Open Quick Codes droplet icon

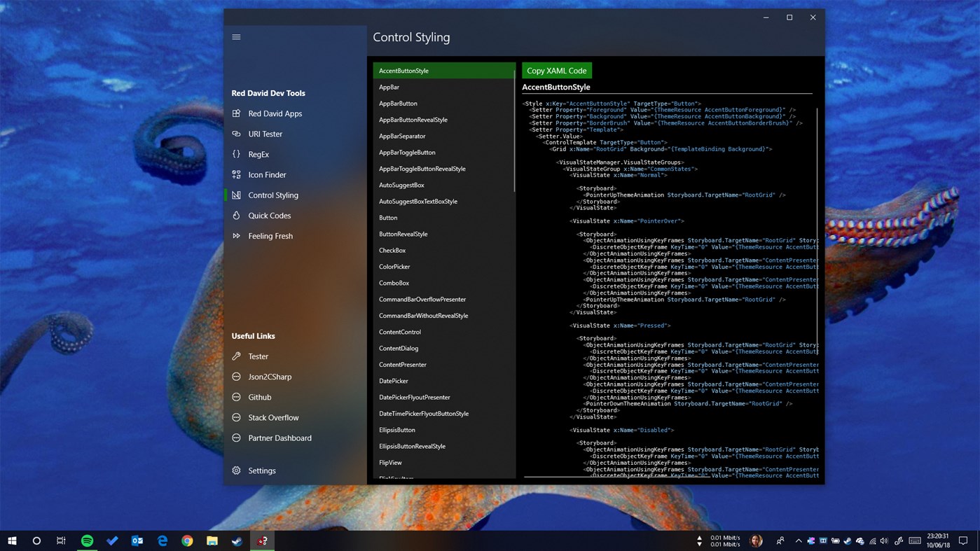(x=236, y=216)
